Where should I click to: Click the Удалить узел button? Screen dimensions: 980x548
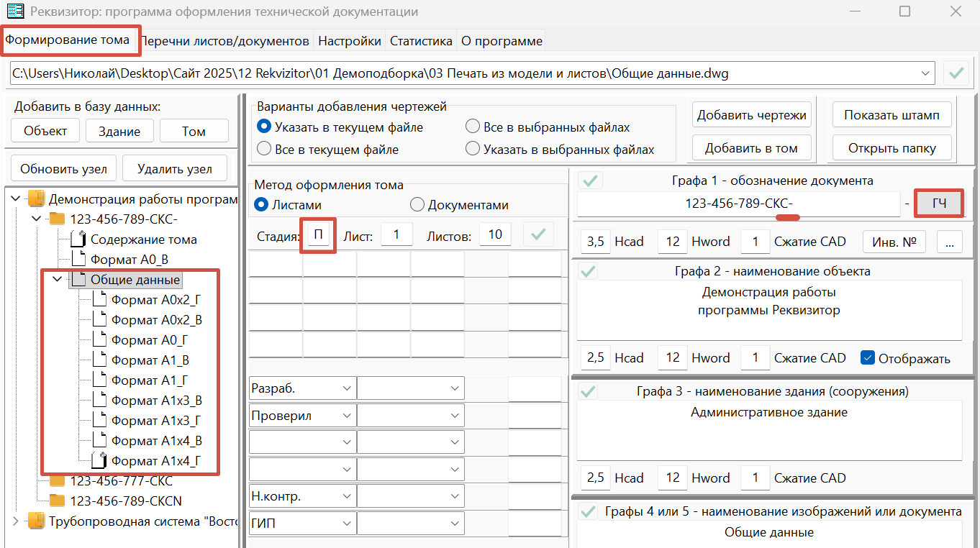pos(175,169)
